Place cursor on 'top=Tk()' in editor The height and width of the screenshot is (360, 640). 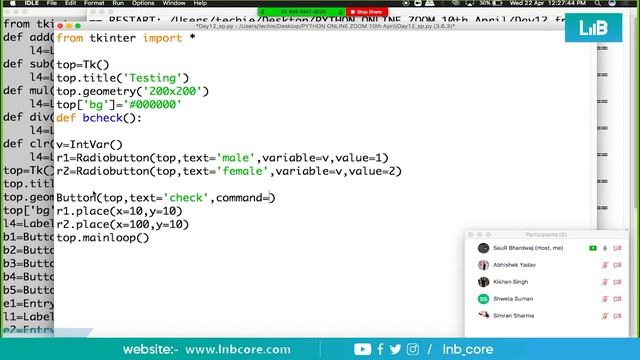pyautogui.click(x=83, y=64)
